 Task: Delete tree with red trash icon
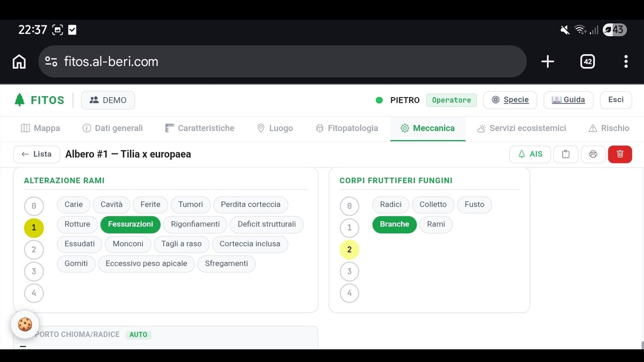(x=620, y=154)
